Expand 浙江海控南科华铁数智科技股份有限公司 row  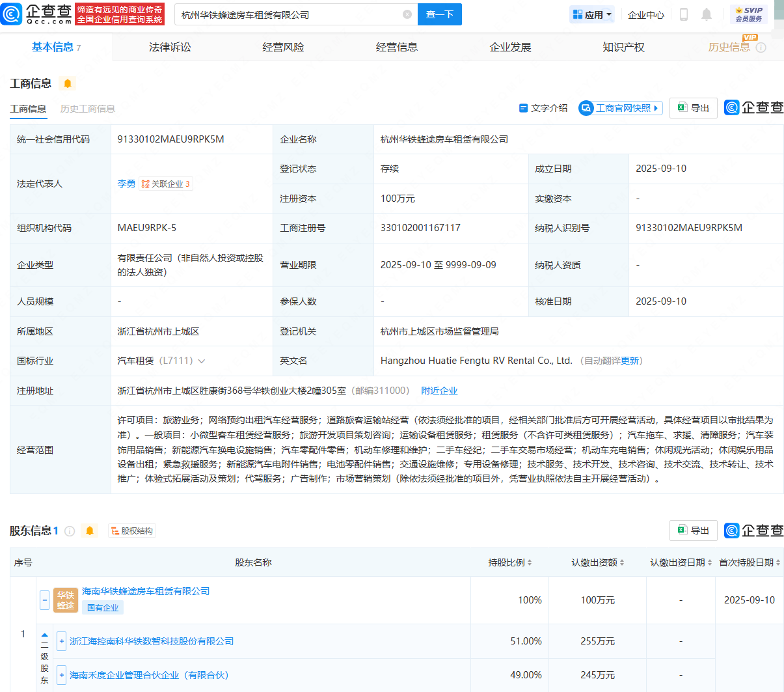pyautogui.click(x=62, y=641)
